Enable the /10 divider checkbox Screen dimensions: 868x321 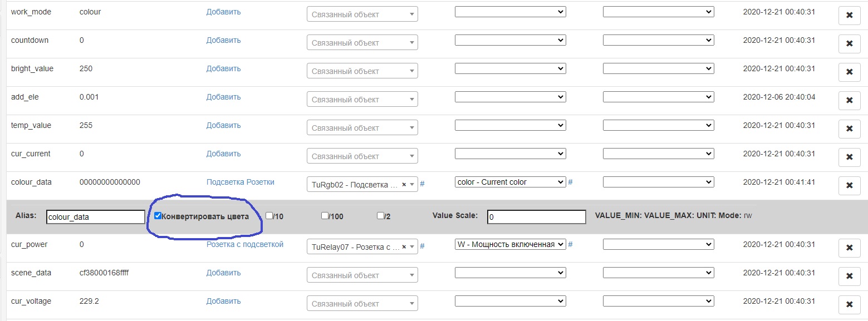point(269,216)
